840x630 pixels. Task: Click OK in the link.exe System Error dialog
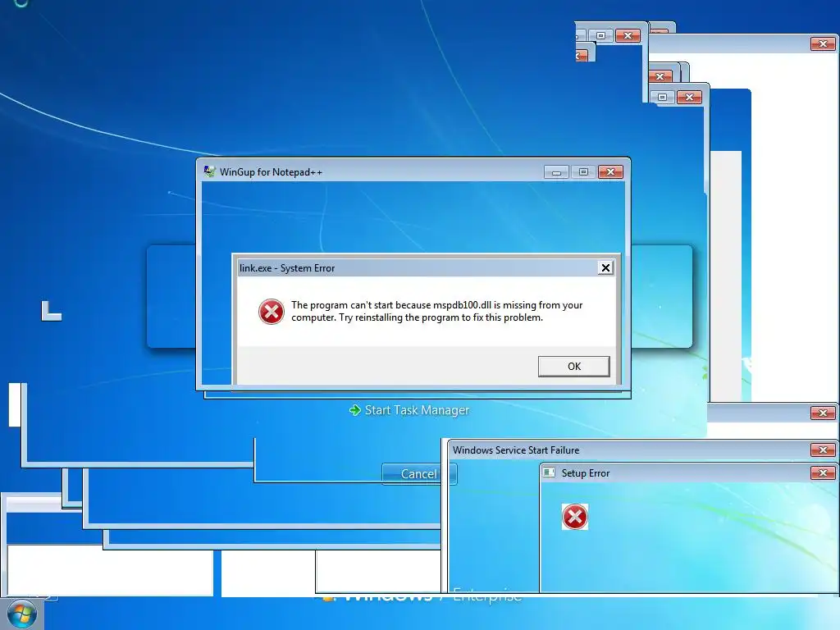573,367
